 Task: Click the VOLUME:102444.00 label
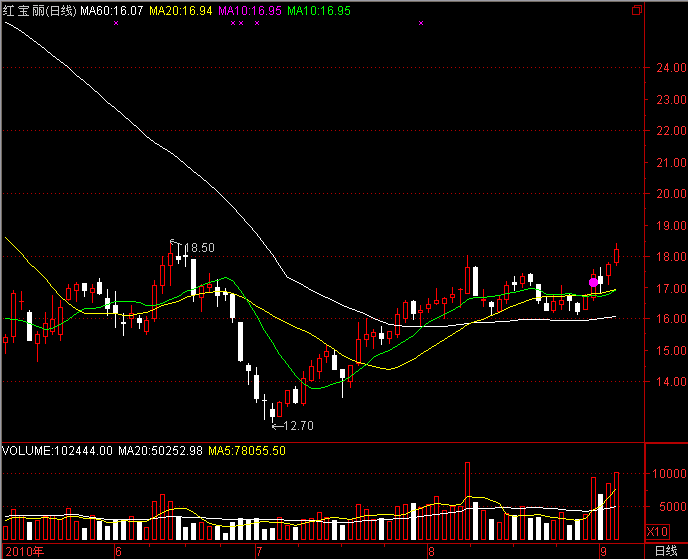[57, 451]
